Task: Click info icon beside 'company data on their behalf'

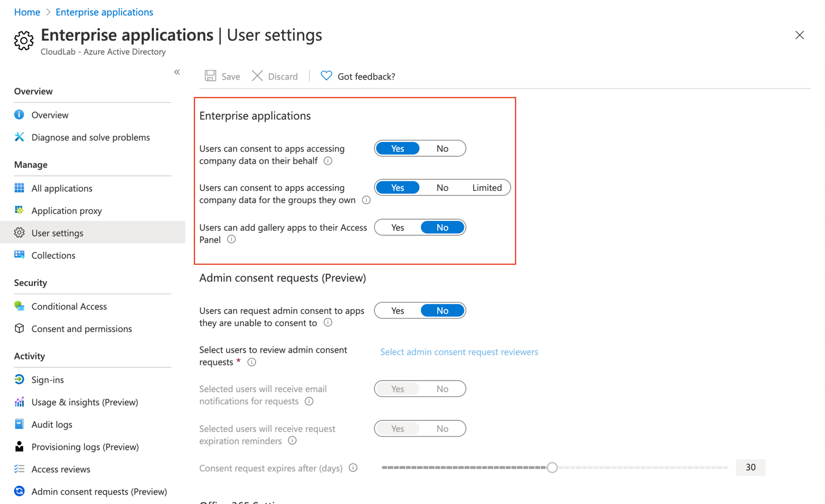Action: pyautogui.click(x=328, y=161)
